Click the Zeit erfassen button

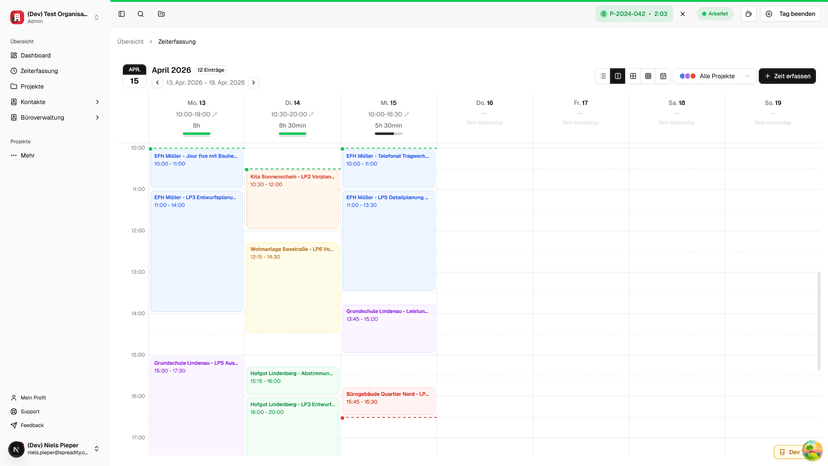(787, 76)
